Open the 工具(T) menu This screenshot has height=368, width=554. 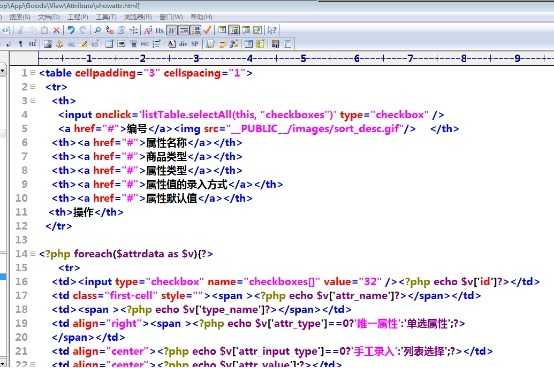tap(106, 17)
